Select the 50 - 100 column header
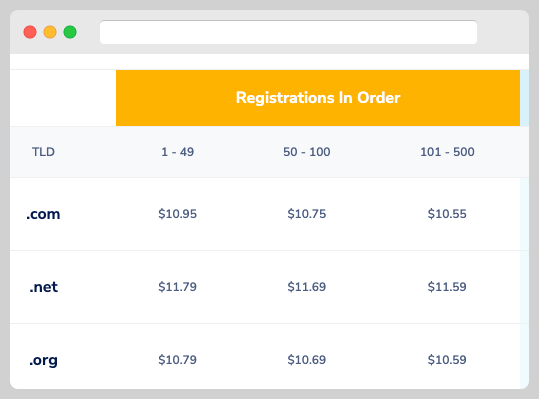 click(x=307, y=152)
